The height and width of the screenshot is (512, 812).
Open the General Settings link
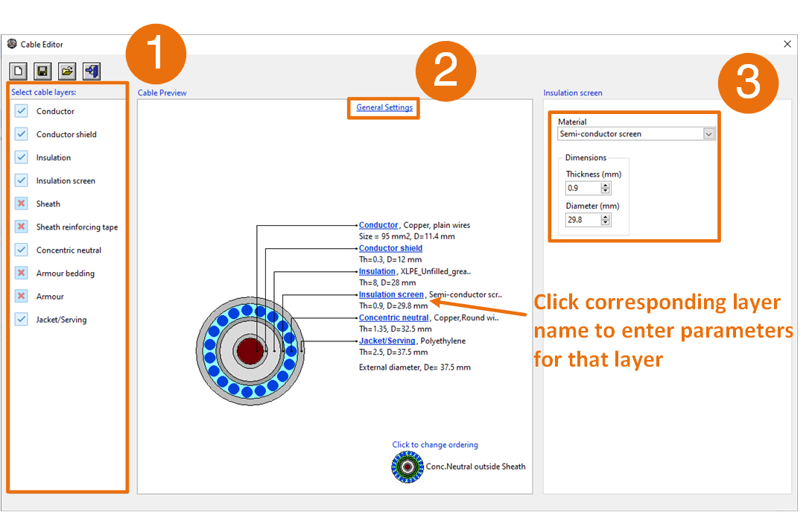click(x=384, y=107)
